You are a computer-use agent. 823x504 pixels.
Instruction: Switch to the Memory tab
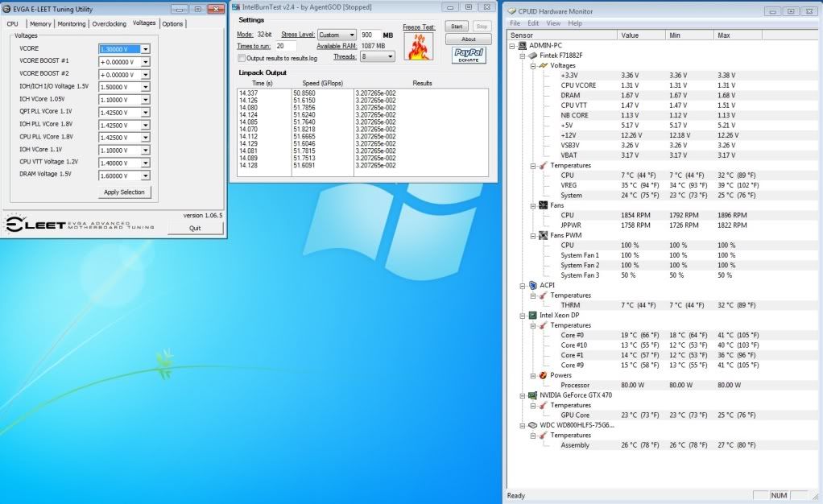[40, 23]
